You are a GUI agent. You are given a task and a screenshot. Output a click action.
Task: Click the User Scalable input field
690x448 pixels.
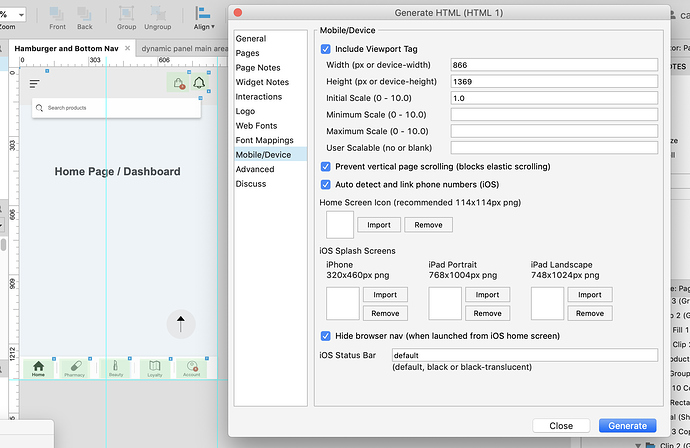[554, 147]
